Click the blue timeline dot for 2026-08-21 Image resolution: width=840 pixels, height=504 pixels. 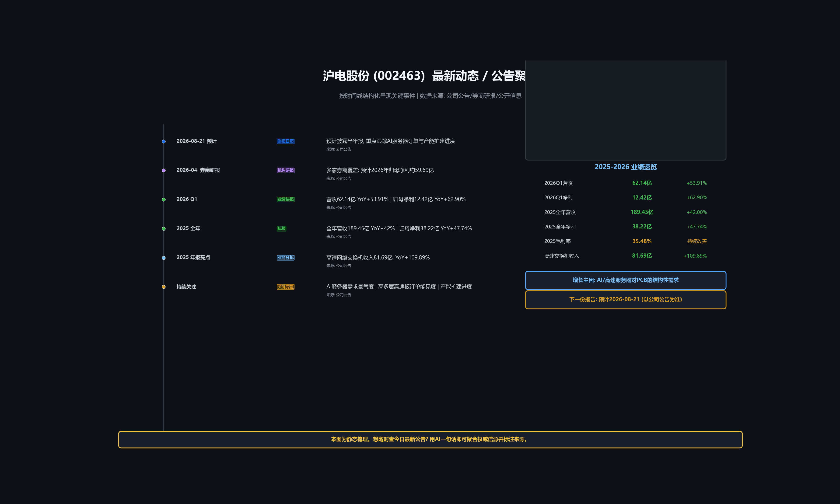coord(164,141)
